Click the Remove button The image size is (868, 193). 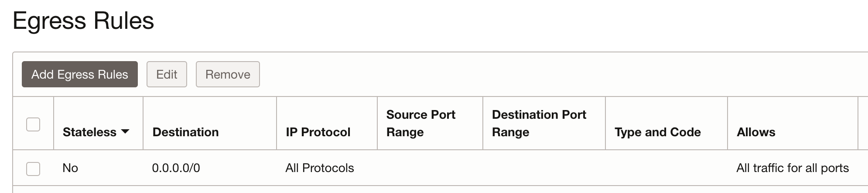pos(228,74)
